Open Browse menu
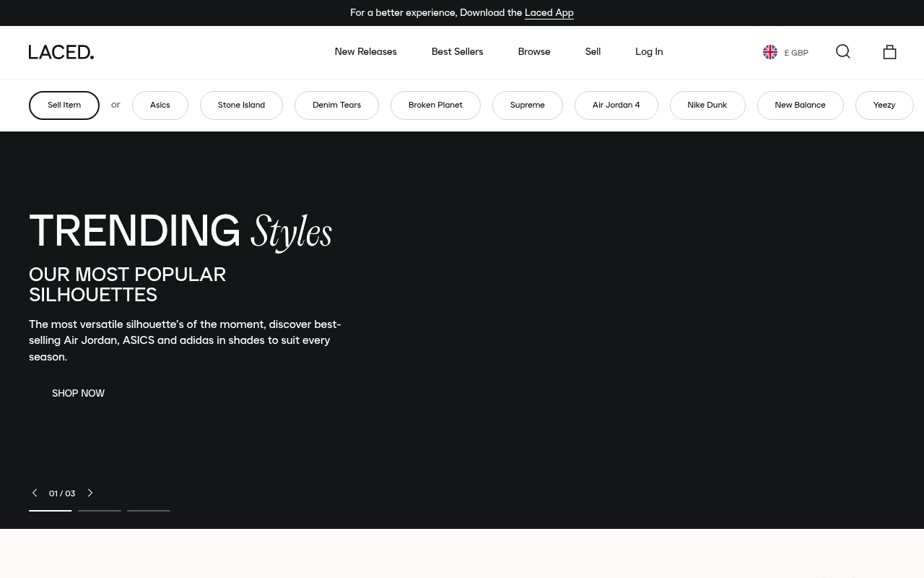Screen dimensions: 924x578 pos(533,52)
